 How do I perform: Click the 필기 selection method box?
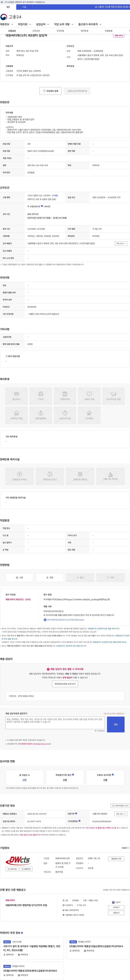coord(80,578)
